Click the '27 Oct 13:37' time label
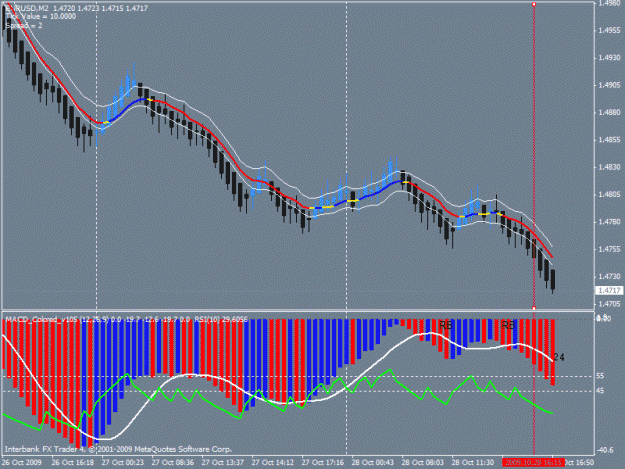This screenshot has height=469, width=625. 222,463
